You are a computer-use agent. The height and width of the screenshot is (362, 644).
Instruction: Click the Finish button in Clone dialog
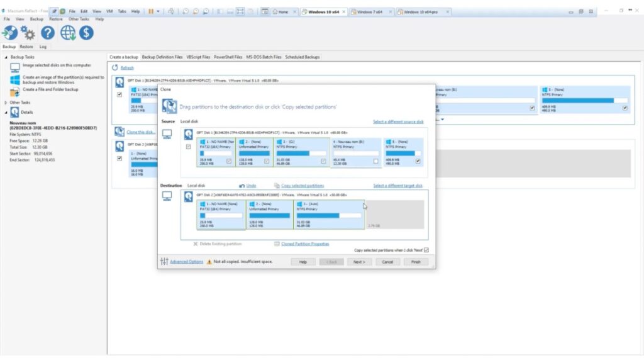416,262
